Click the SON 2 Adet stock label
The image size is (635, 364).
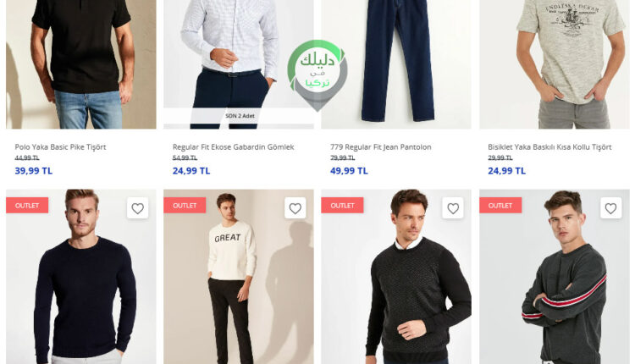(240, 116)
